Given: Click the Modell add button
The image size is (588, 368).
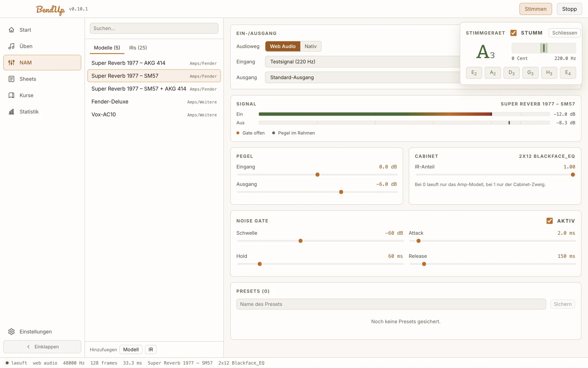Looking at the screenshot, I should coord(131,349).
